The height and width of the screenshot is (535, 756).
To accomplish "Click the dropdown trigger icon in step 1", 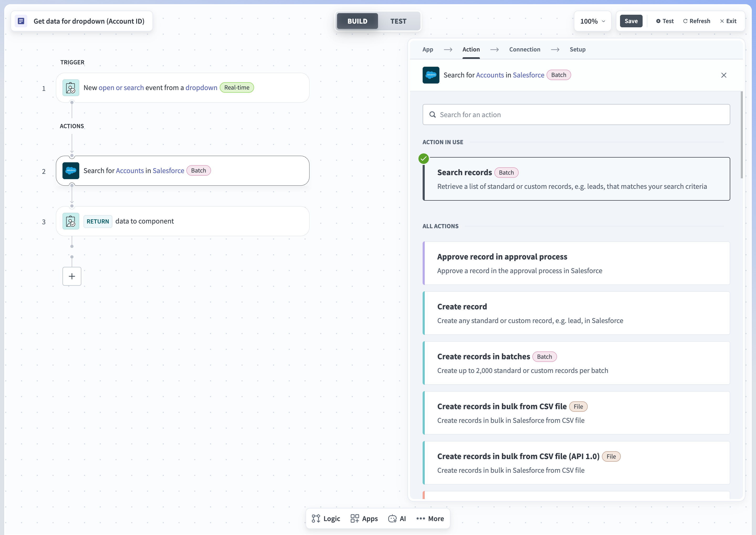I will pyautogui.click(x=71, y=88).
